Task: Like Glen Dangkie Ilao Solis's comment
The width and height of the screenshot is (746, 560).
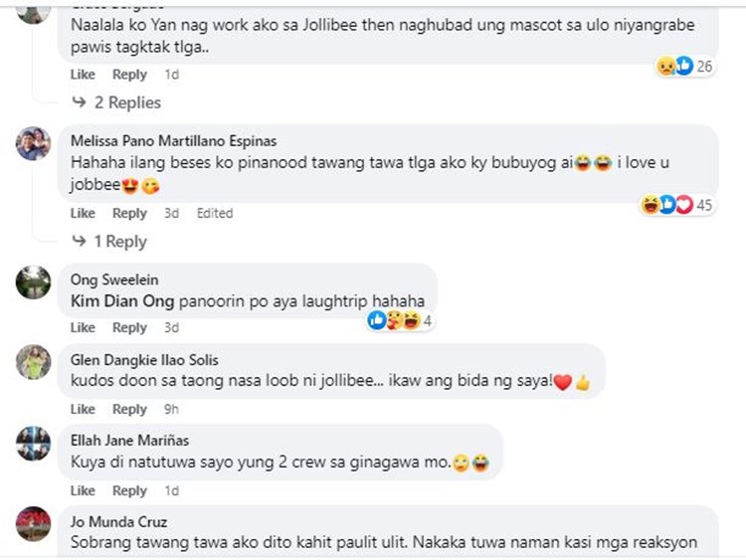Action: 83,409
